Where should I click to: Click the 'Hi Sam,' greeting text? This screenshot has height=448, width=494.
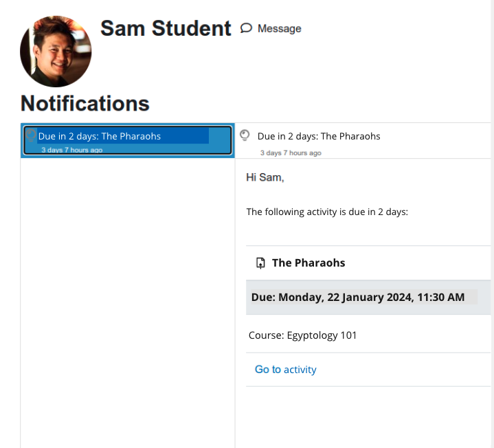[x=265, y=177]
